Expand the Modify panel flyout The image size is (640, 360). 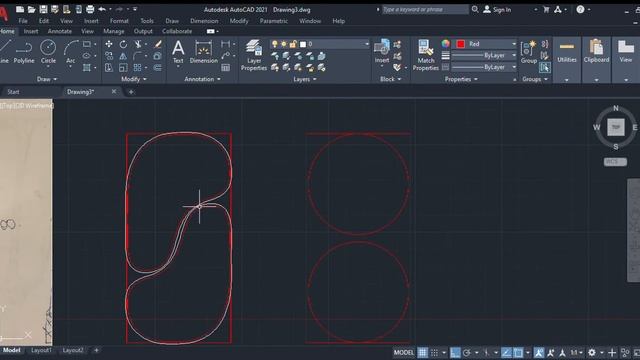click(x=134, y=79)
